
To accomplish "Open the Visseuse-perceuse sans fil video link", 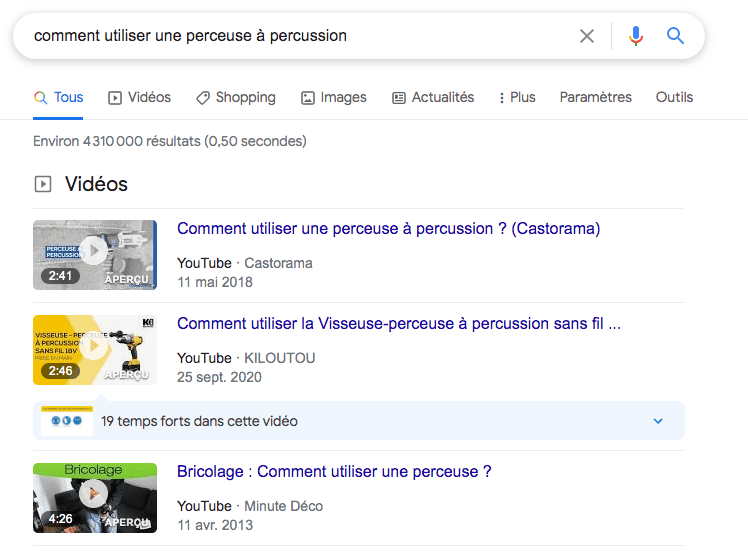I will pyautogui.click(x=399, y=324).
